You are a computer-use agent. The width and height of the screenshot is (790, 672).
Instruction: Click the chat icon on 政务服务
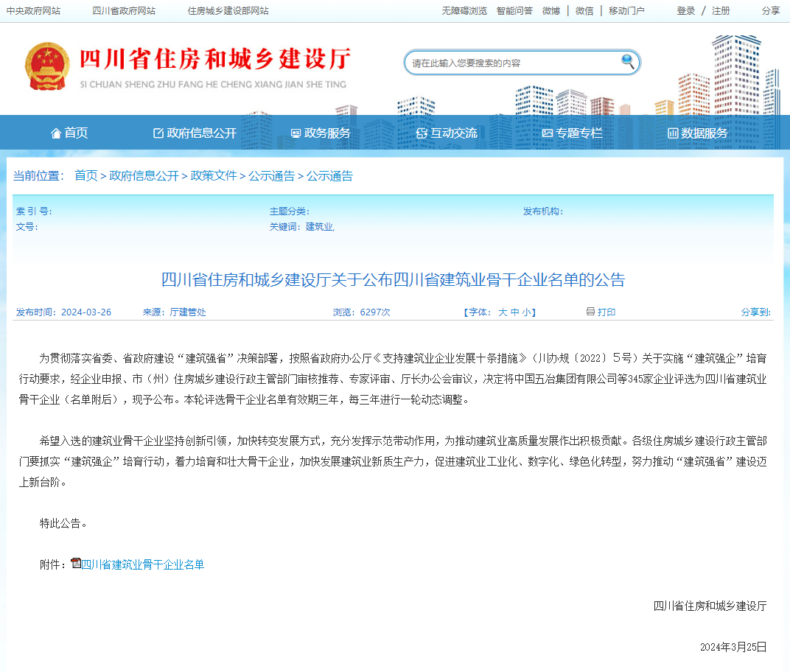(295, 133)
